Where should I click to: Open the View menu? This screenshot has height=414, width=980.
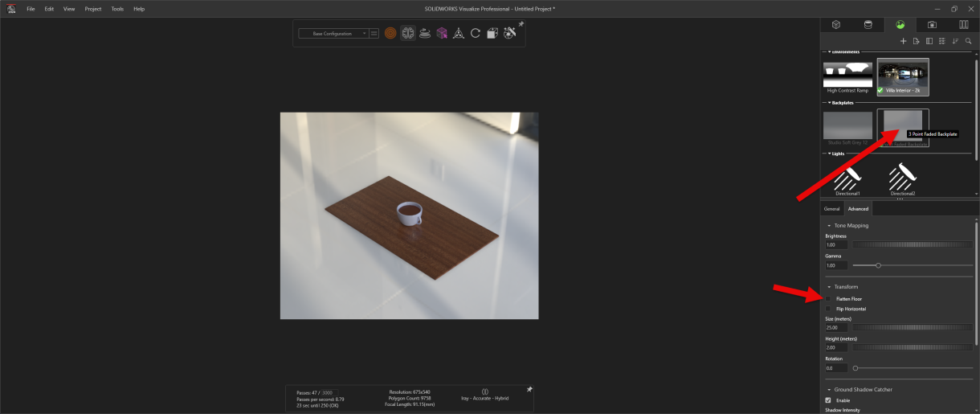click(x=69, y=9)
